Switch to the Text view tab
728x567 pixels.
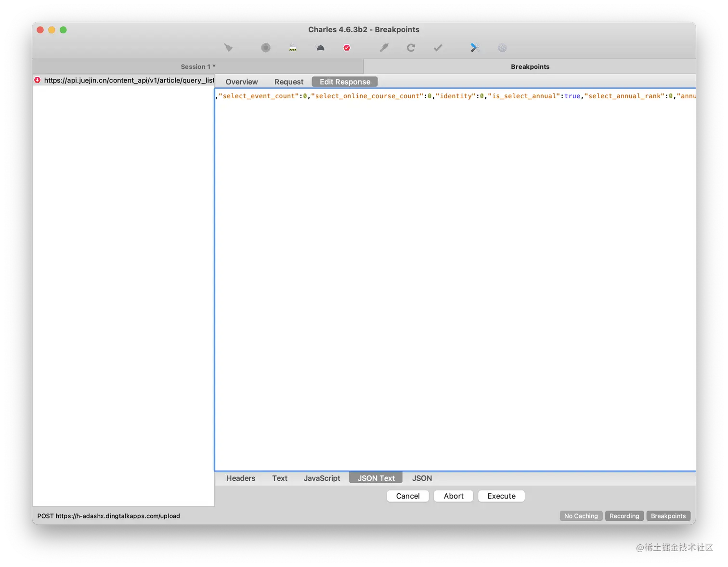(x=280, y=478)
